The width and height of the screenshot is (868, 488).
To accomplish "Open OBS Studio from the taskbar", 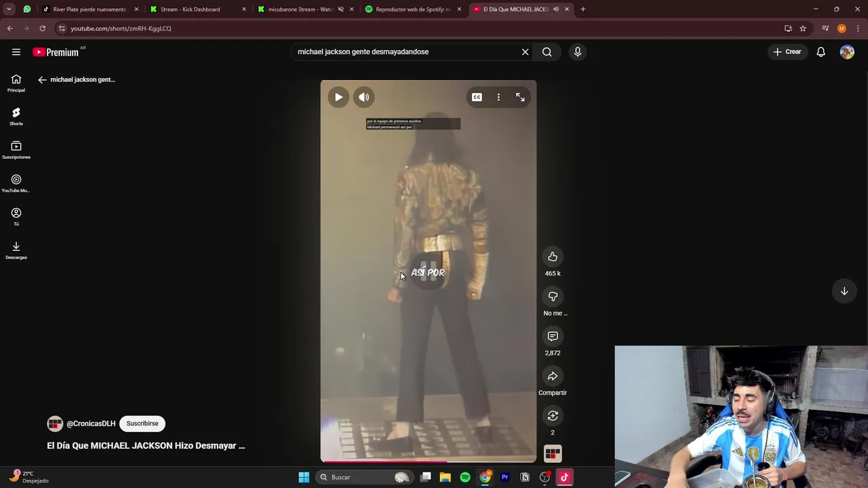I will (x=545, y=477).
